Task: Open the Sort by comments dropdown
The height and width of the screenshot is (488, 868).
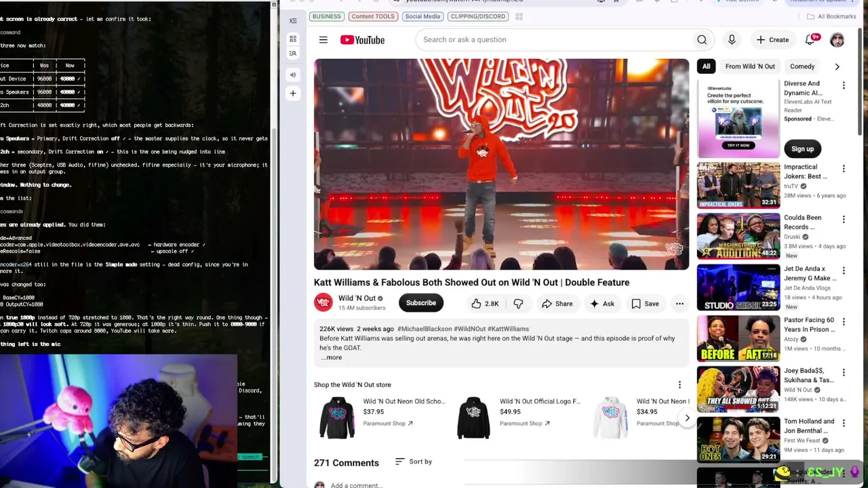Action: point(414,462)
